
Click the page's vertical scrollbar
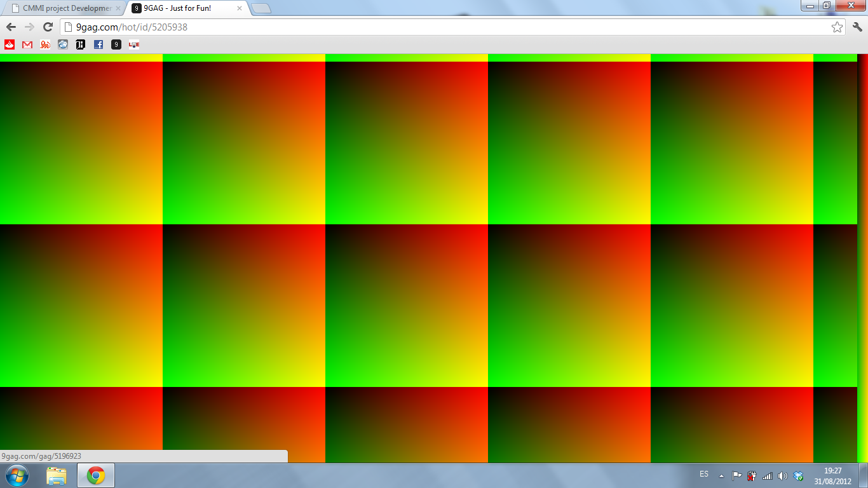tap(862, 258)
